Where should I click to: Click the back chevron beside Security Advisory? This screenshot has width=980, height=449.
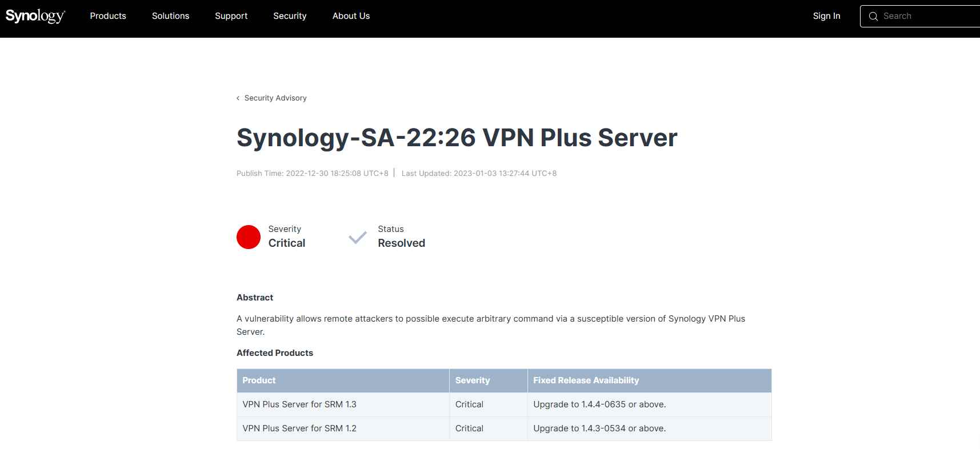[238, 98]
